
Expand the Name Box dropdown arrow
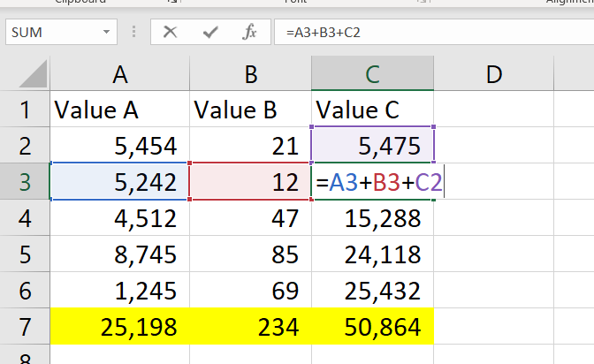[107, 33]
